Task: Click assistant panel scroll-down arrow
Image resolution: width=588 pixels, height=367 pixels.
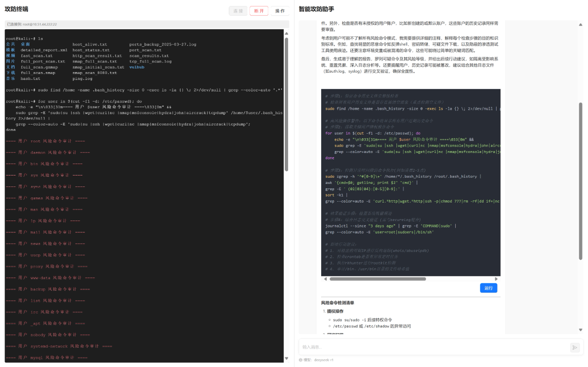Action: tap(581, 330)
